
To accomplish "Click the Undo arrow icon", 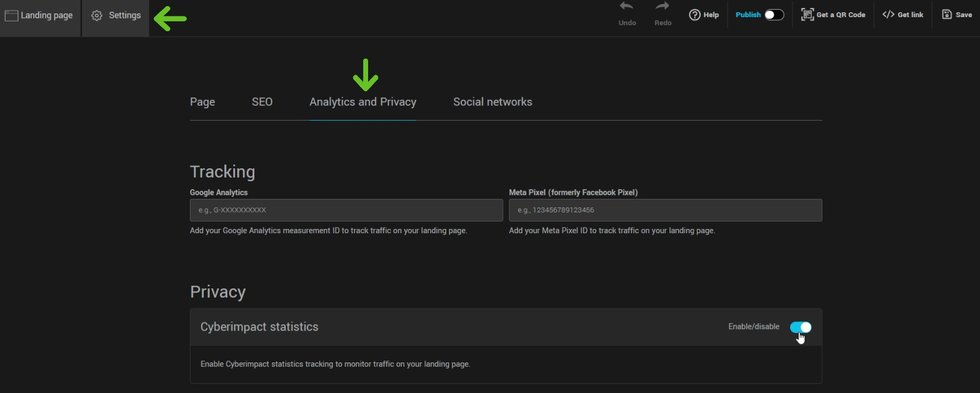I will click(x=626, y=7).
